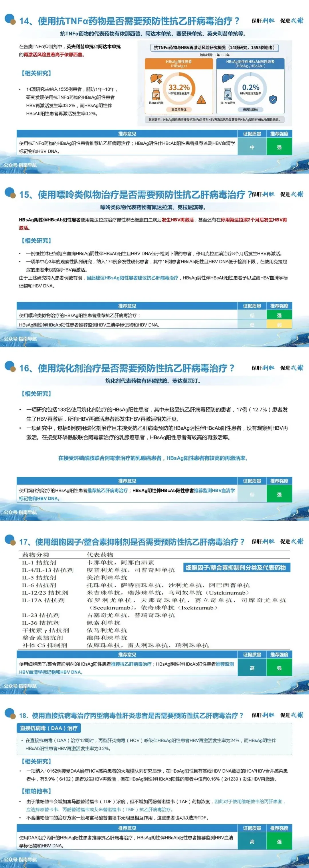Click '【相关研究】' in section 15
The image size is (309, 868).
pyautogui.click(x=35, y=241)
